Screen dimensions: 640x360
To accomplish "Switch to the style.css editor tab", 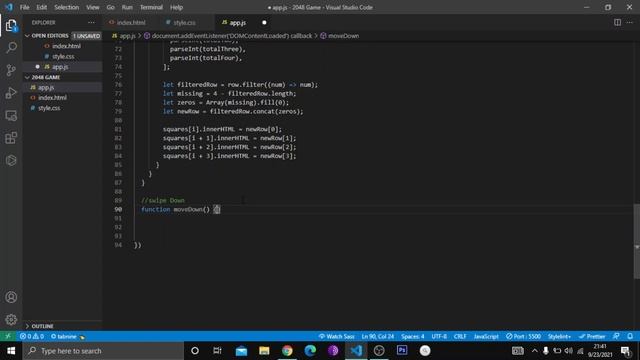I will click(x=184, y=22).
